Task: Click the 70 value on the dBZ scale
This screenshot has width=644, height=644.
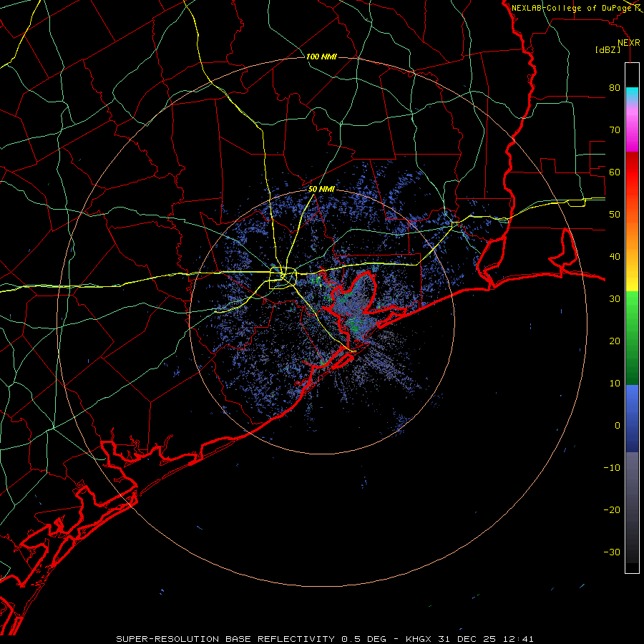Action: pos(615,130)
